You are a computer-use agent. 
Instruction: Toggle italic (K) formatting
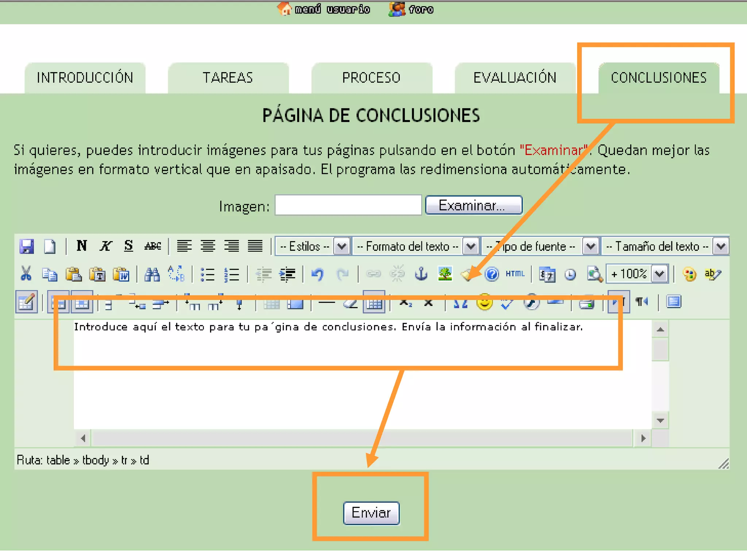click(x=105, y=246)
